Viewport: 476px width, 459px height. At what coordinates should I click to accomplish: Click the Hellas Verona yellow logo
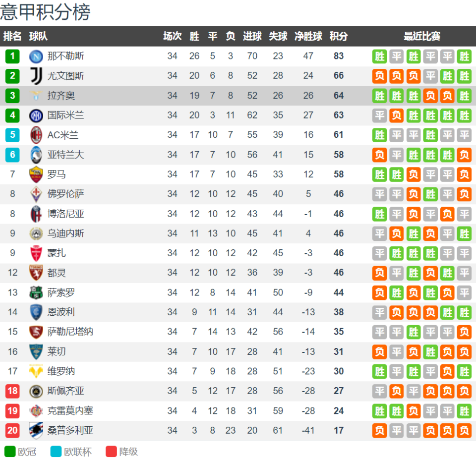point(36,371)
